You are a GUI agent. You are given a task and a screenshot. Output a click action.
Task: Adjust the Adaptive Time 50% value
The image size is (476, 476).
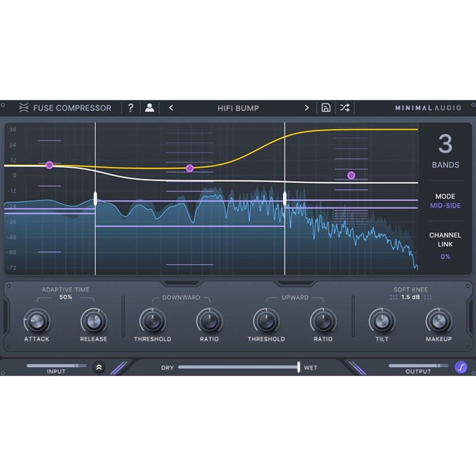click(x=65, y=297)
